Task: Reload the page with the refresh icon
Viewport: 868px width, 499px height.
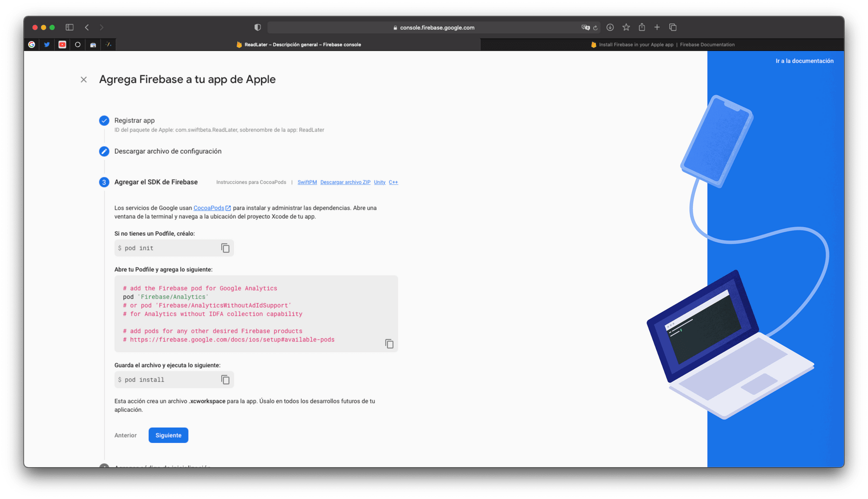Action: point(595,28)
